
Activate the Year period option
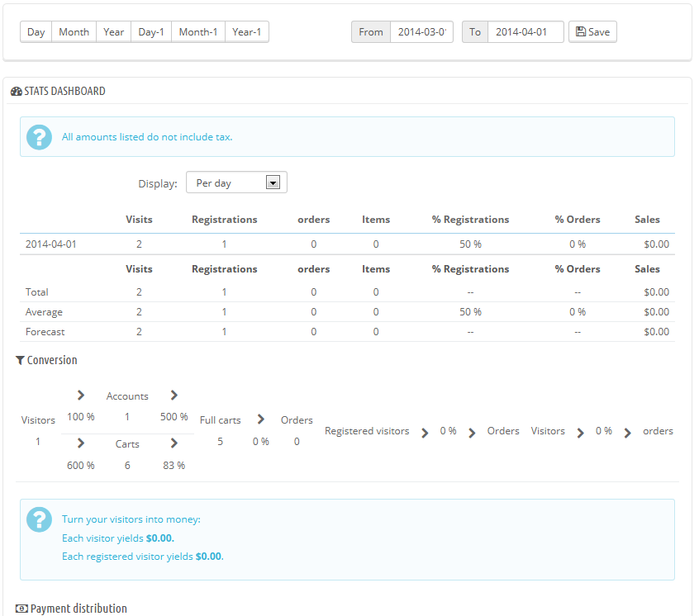113,31
